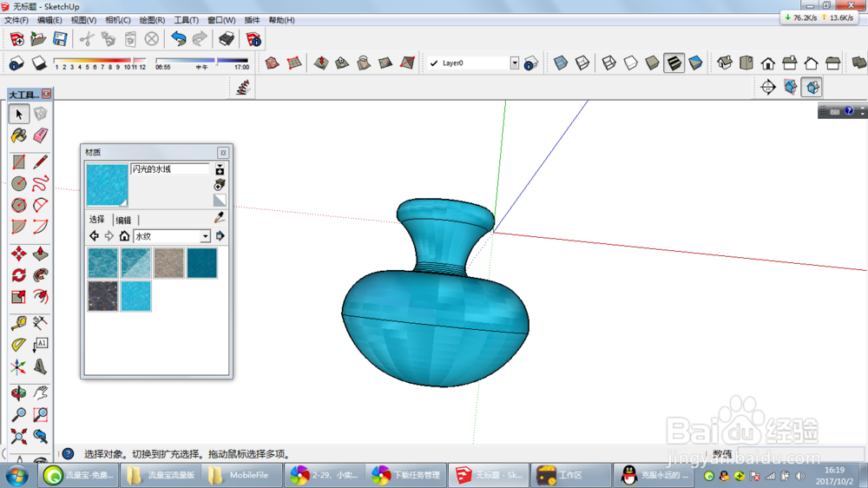Select the Line pencil tool
This screenshot has height=488, width=868.
point(41,162)
